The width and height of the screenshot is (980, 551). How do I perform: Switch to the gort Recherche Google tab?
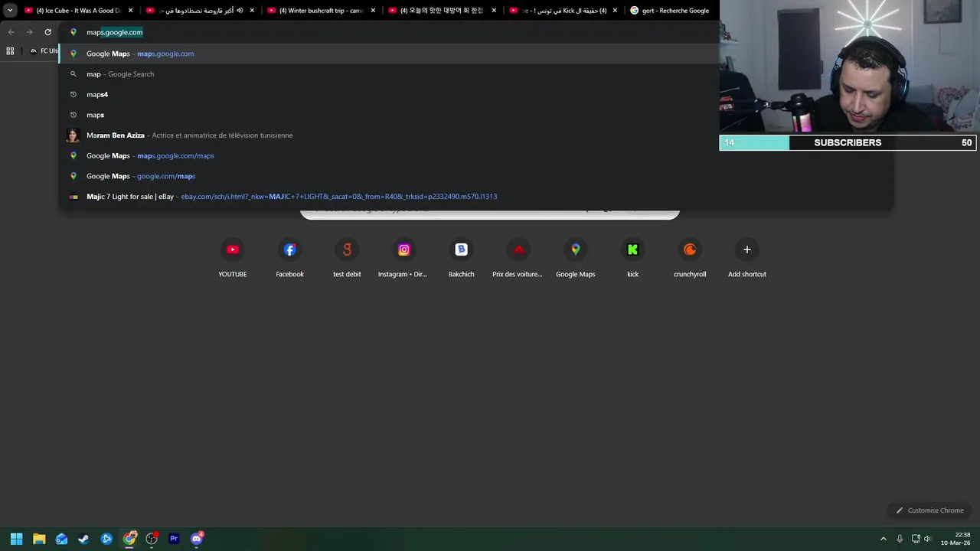(670, 11)
